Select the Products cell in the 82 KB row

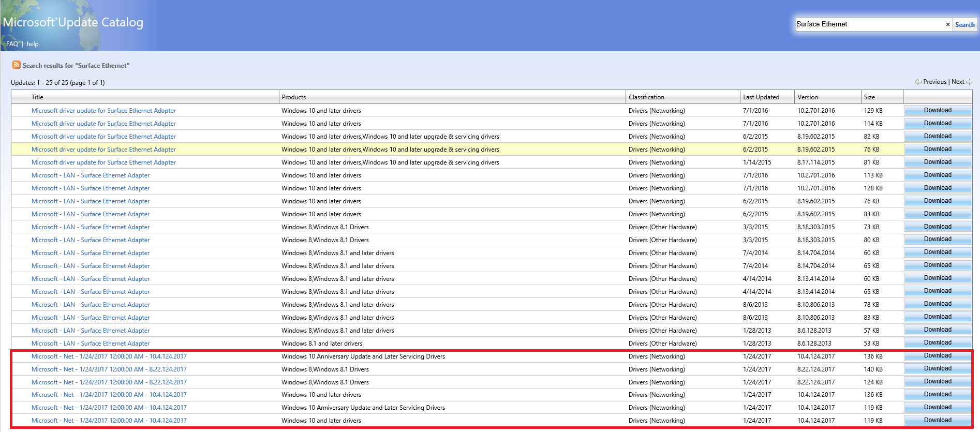coord(390,137)
